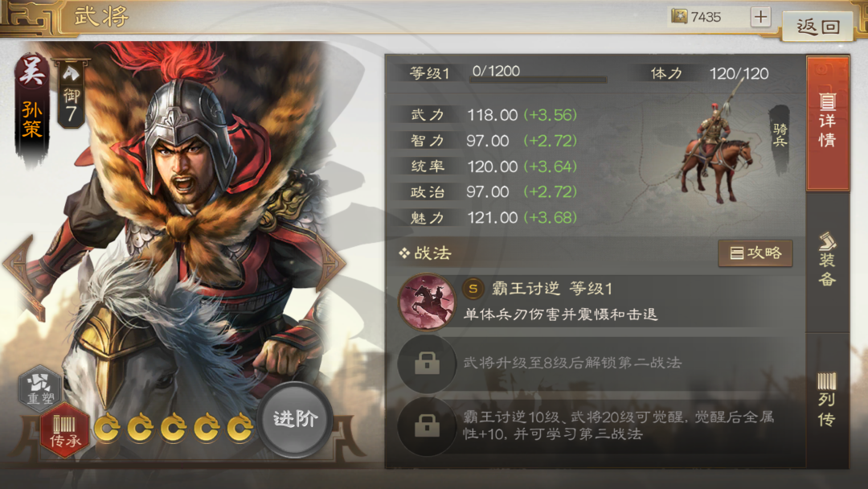Open the 攻略 strategy guide button
The width and height of the screenshot is (868, 489).
[x=755, y=253]
